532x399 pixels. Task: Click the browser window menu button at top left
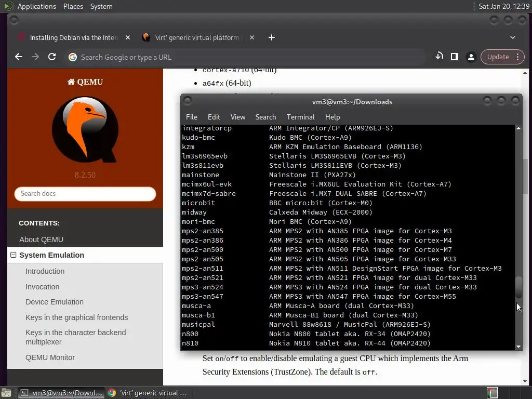(x=14, y=20)
